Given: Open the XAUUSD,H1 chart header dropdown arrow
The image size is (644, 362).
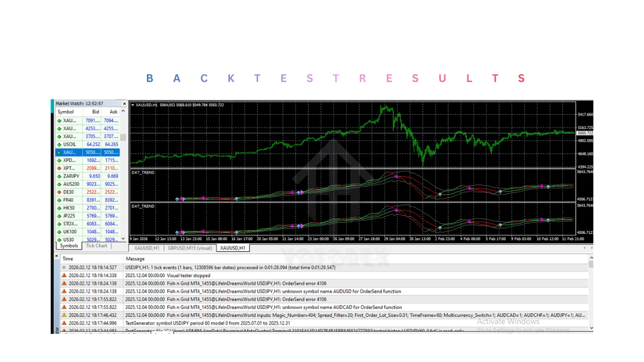Looking at the screenshot, I should 133,105.
